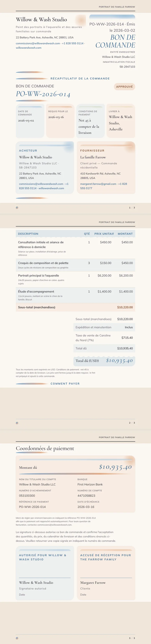Image resolution: width=151 pixels, height=644 pixels.
Task: Click the gray dot on page 1 footer
Action: pos(17,208)
